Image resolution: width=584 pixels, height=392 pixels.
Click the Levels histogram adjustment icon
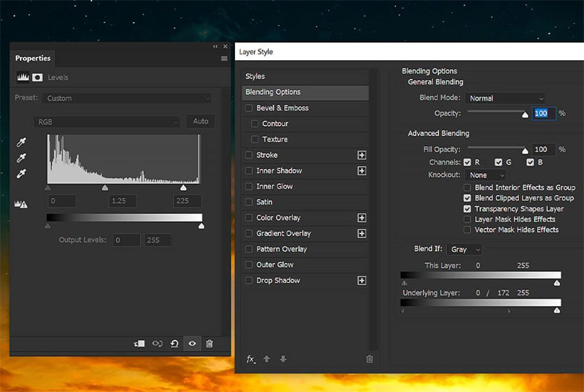[x=23, y=77]
